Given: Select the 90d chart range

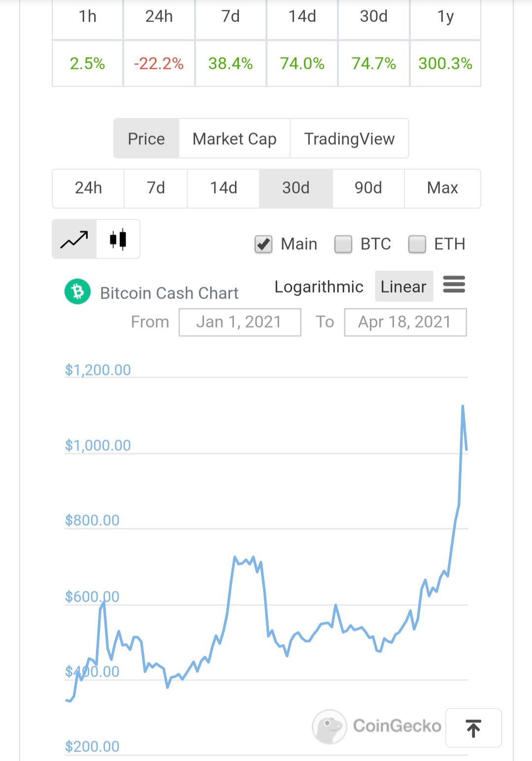Looking at the screenshot, I should [x=368, y=188].
